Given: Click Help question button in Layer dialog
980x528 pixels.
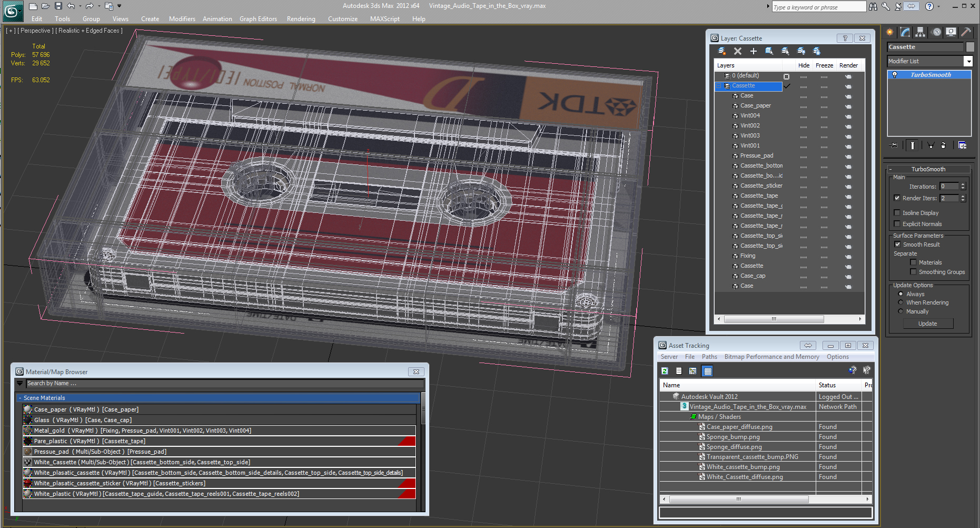Looking at the screenshot, I should click(845, 38).
